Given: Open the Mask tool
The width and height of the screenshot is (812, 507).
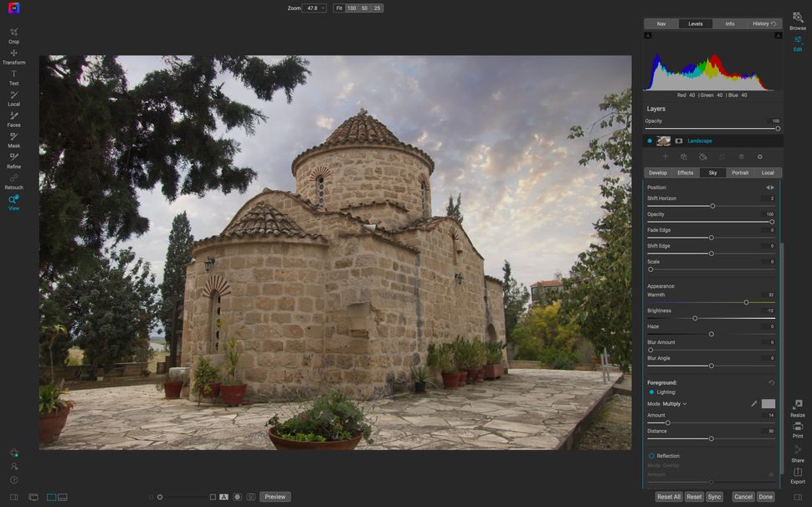Looking at the screenshot, I should [x=13, y=139].
